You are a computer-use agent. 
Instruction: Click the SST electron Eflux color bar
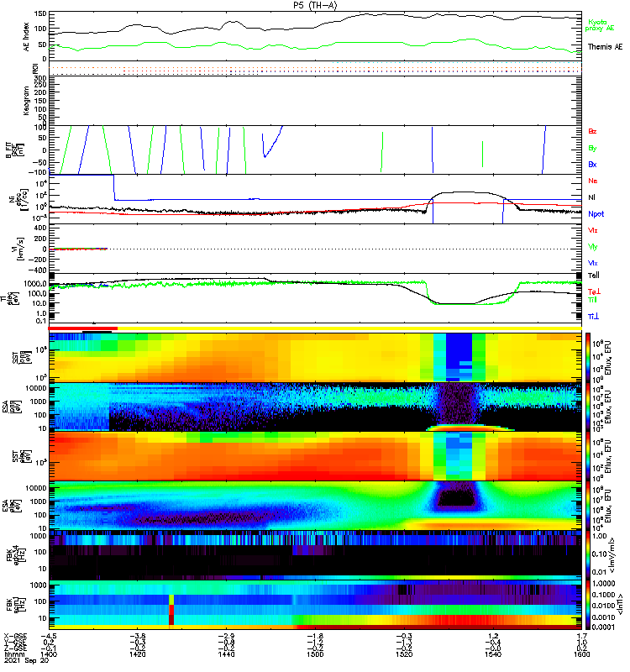click(x=588, y=457)
